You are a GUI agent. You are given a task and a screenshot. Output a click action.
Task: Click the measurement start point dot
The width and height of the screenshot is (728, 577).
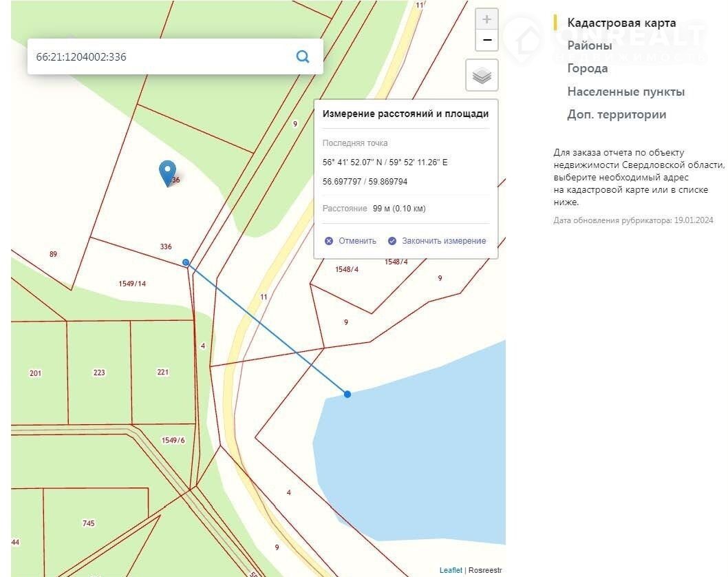(x=186, y=262)
